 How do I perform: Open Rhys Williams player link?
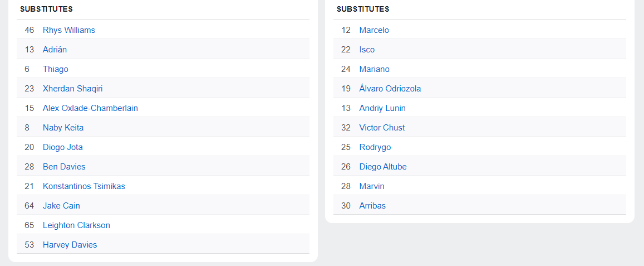(69, 30)
